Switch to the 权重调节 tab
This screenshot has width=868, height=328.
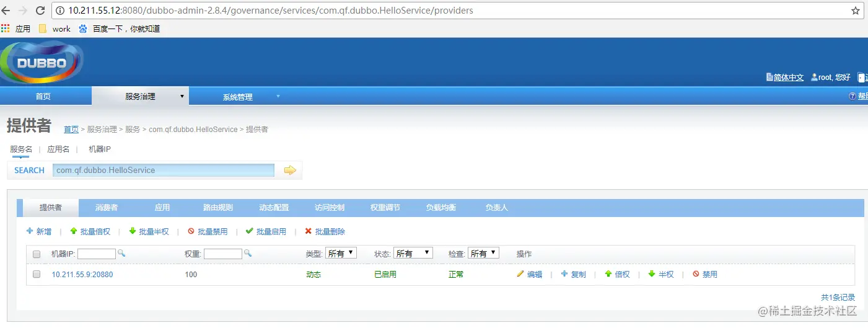click(x=385, y=208)
